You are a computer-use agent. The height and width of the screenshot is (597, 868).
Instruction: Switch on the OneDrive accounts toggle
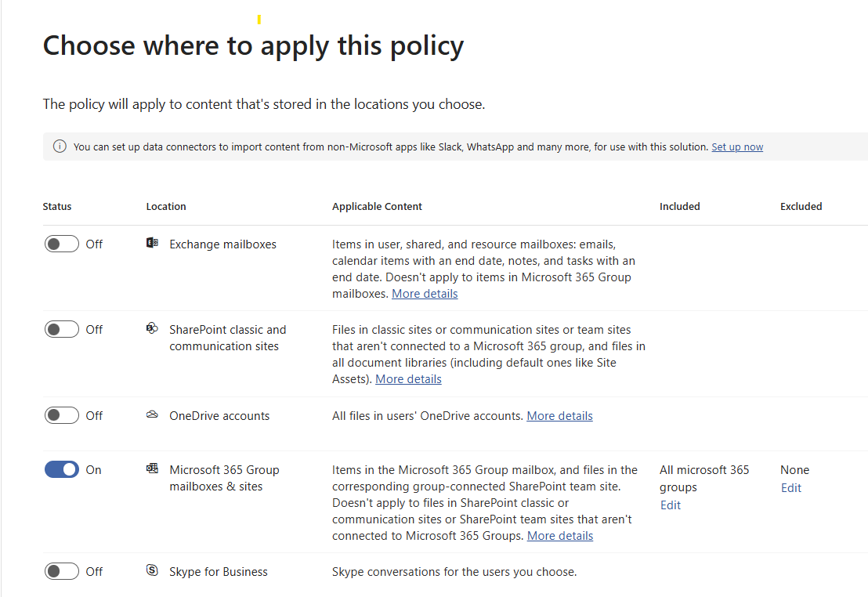62,415
